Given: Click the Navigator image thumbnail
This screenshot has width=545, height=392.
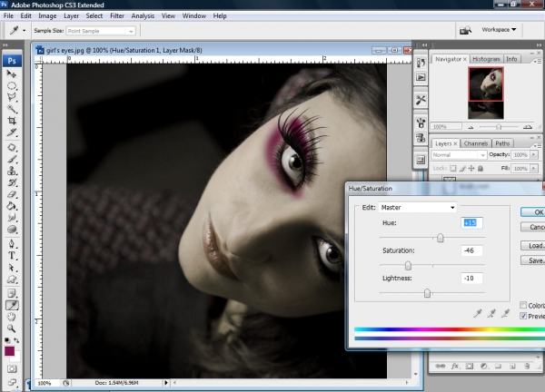Looking at the screenshot, I should tap(486, 93).
